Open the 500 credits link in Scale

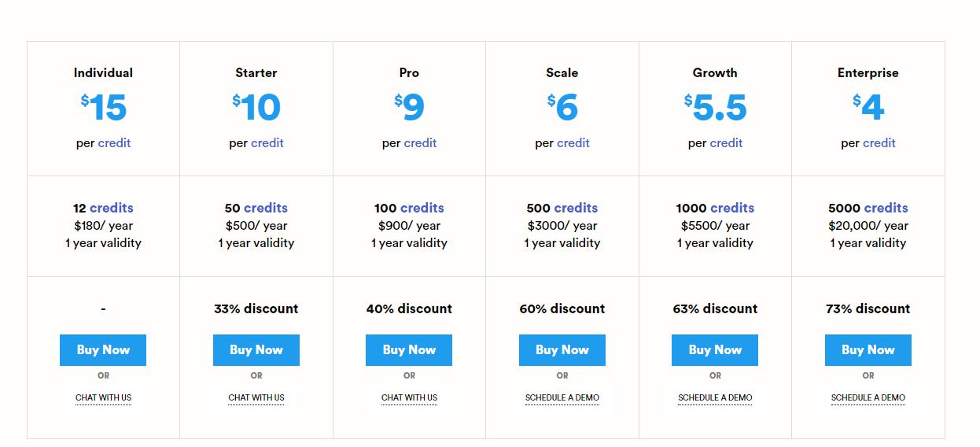click(576, 208)
